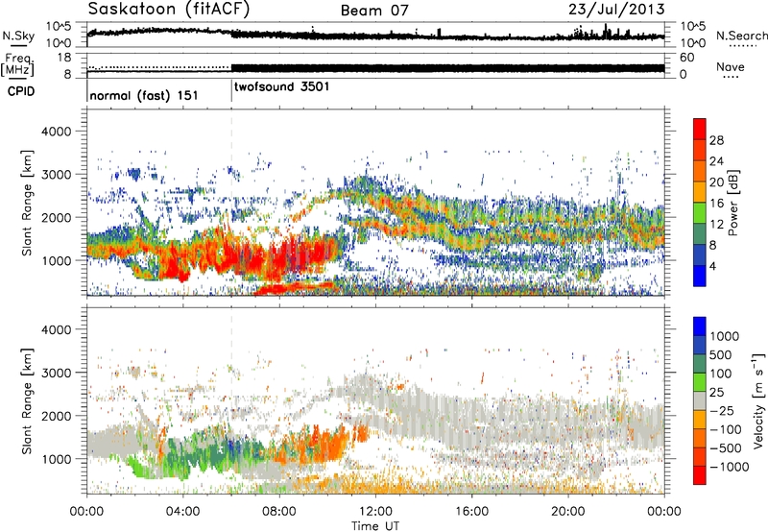Click the "normal (fast) 151" CPID entry
The width and height of the screenshot is (768, 532).
pyautogui.click(x=144, y=95)
